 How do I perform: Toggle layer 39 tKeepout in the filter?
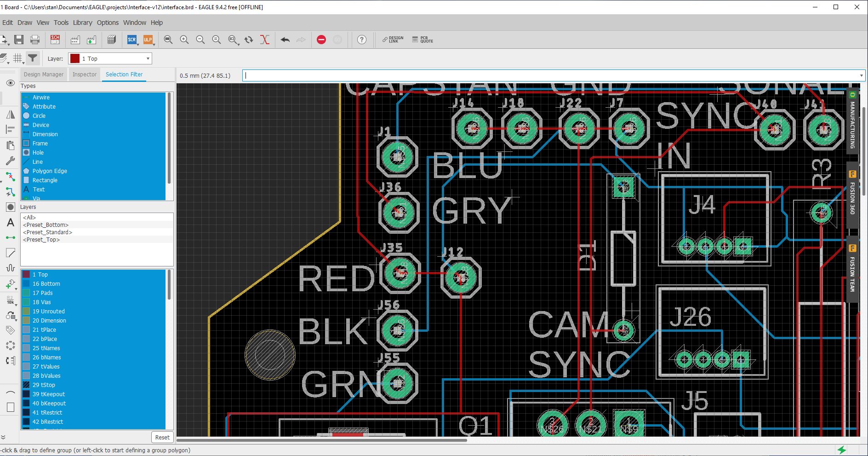(93, 394)
